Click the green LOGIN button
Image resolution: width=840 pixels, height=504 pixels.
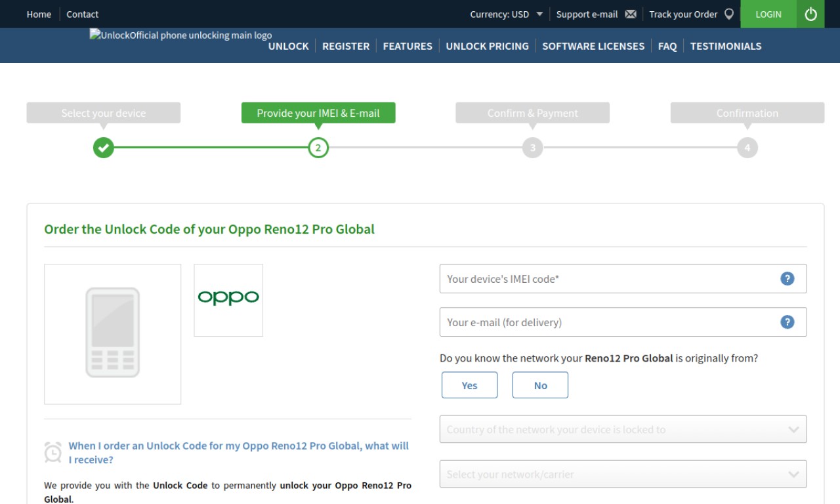click(768, 14)
